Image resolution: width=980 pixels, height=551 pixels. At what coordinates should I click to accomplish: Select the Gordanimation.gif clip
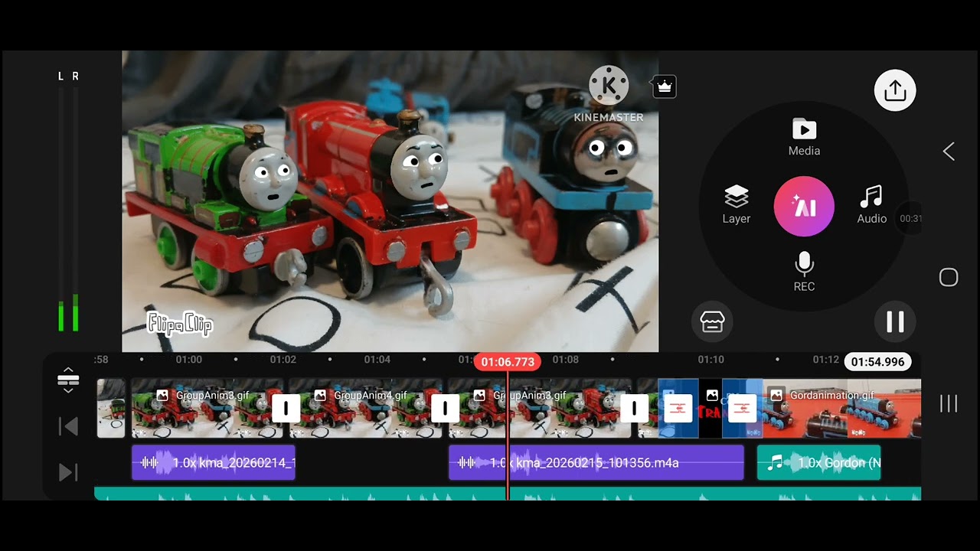(x=842, y=408)
